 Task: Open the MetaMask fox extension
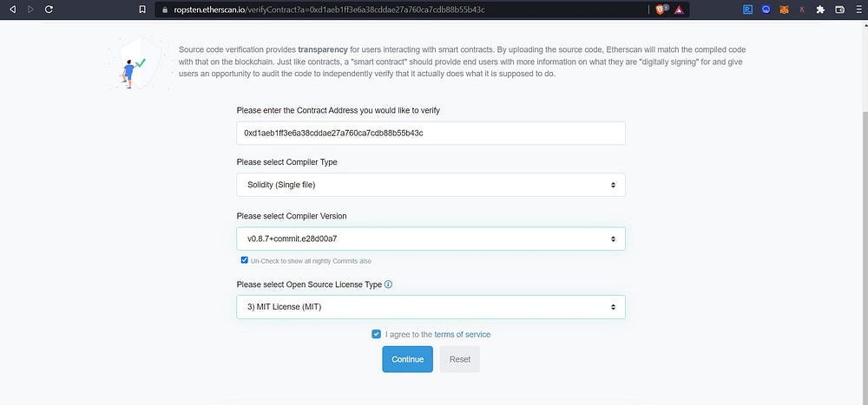[x=784, y=10]
